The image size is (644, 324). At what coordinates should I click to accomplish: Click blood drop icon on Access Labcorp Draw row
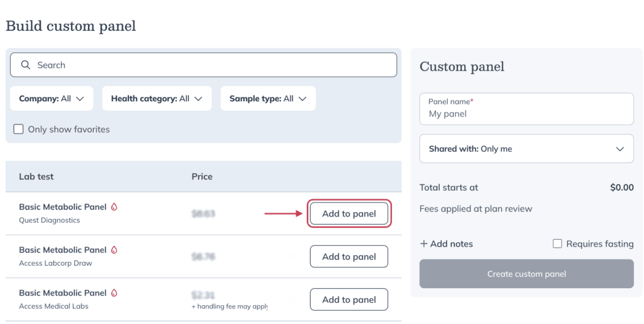114,250
